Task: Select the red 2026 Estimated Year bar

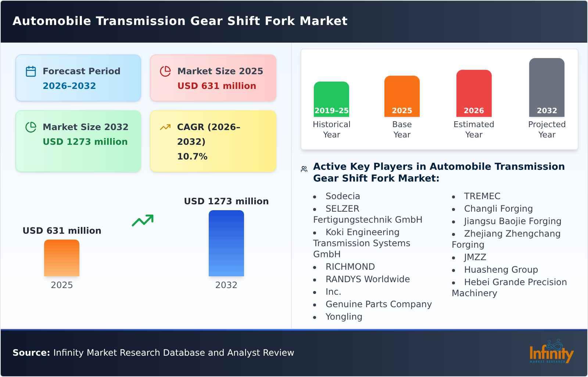Action: click(474, 93)
